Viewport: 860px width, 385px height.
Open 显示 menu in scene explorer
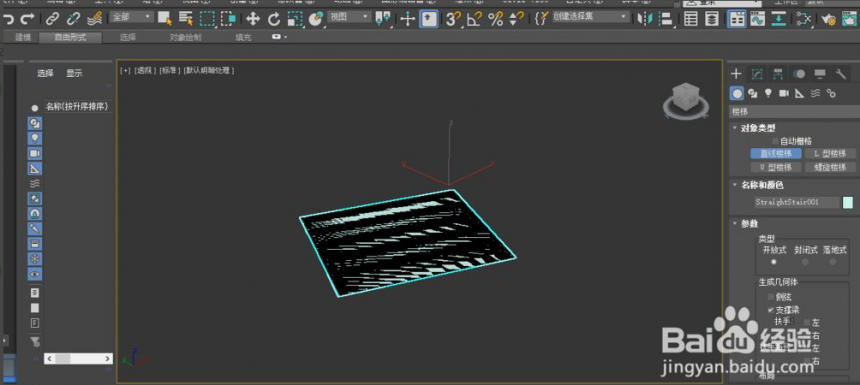75,73
